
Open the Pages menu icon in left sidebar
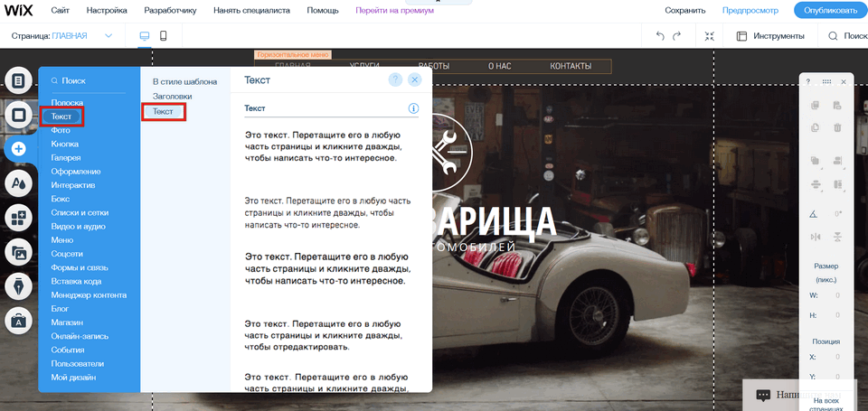pos(17,81)
